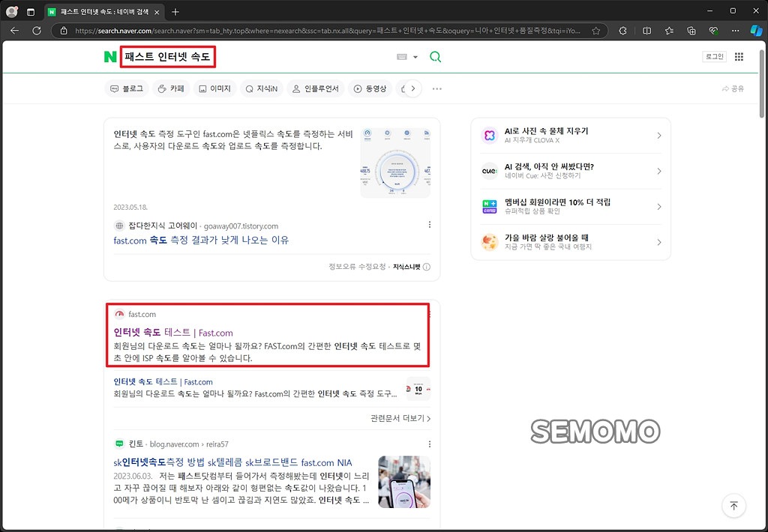Bookmark page with the star icon
The height and width of the screenshot is (532, 768).
595,31
